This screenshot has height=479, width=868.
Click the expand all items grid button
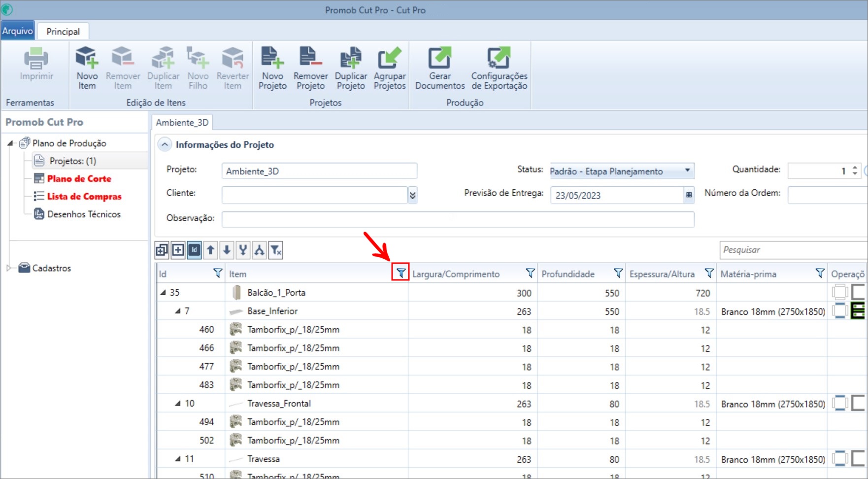[162, 250]
